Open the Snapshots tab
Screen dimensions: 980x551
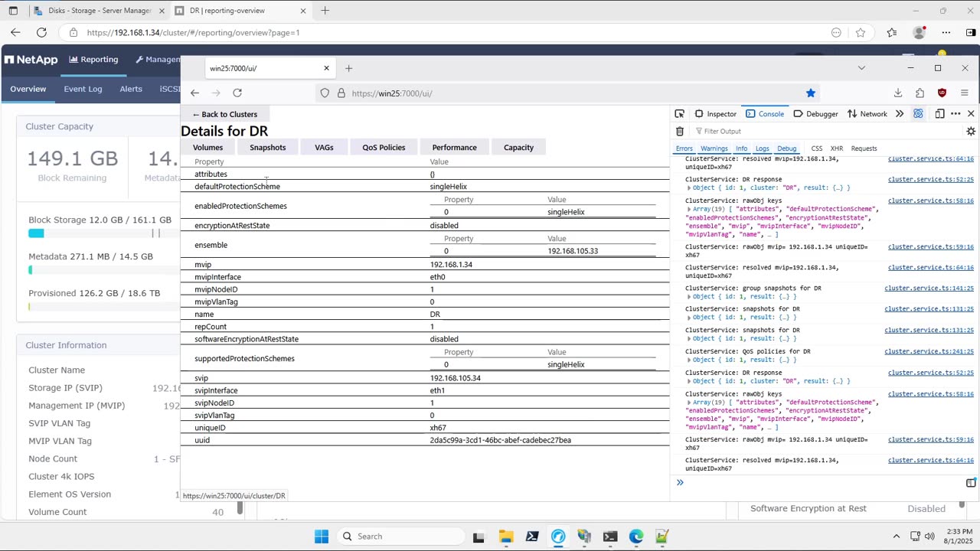tap(267, 148)
